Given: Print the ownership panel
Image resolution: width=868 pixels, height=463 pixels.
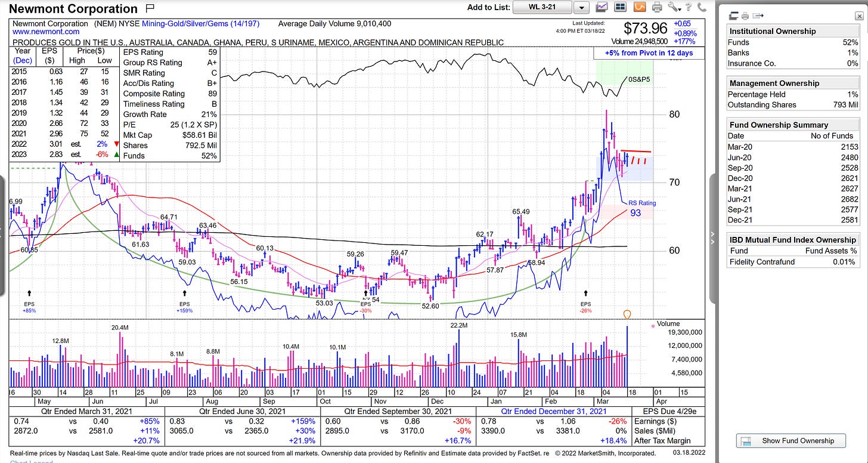Looking at the screenshot, I should [x=746, y=16].
